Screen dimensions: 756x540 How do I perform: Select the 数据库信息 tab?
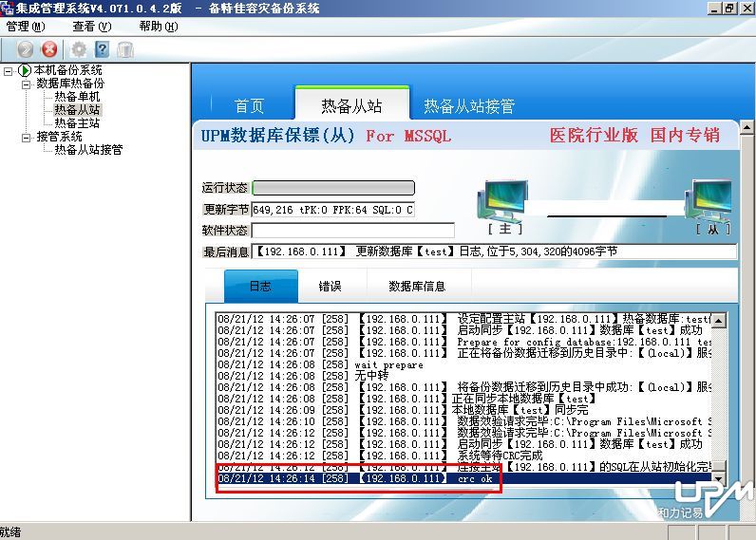coord(417,287)
